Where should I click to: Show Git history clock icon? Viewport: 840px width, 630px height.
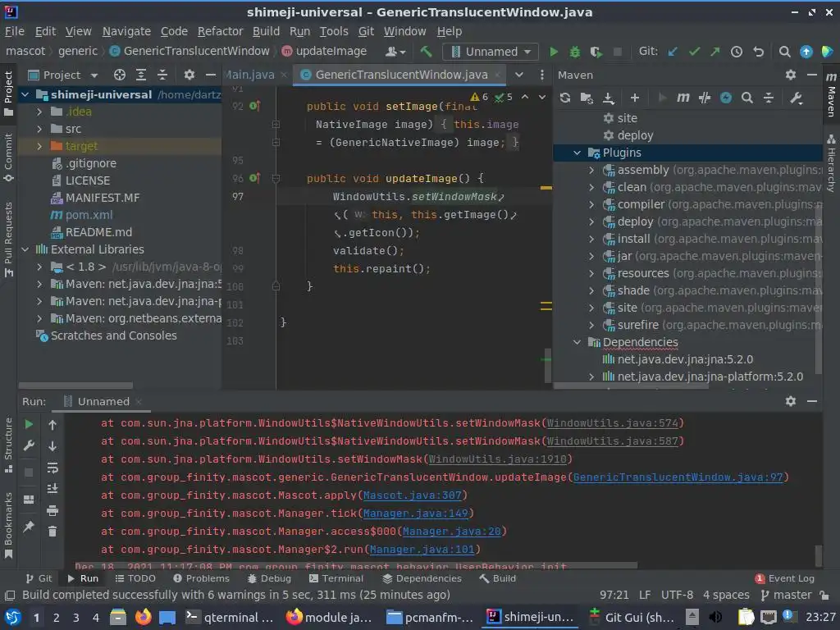click(x=737, y=52)
